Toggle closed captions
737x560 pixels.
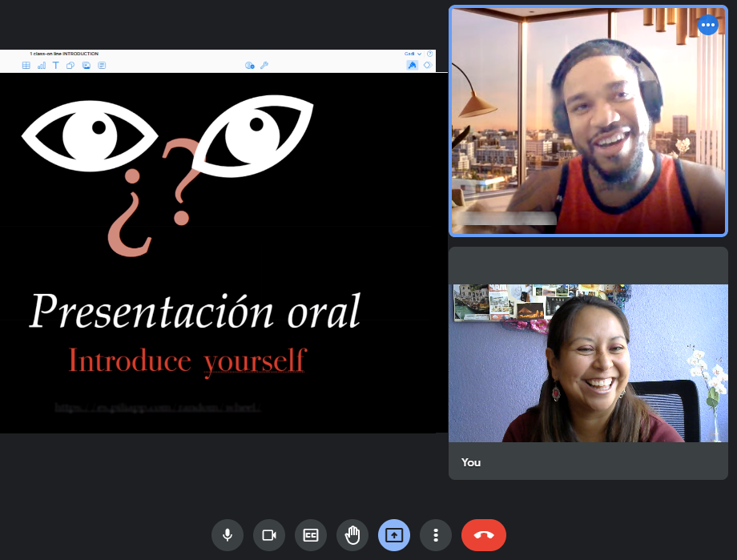[x=311, y=535]
